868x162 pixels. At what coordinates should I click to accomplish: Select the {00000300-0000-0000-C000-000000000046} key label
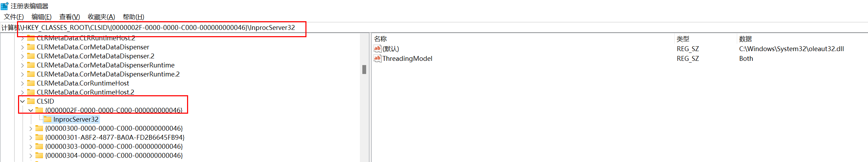point(114,128)
